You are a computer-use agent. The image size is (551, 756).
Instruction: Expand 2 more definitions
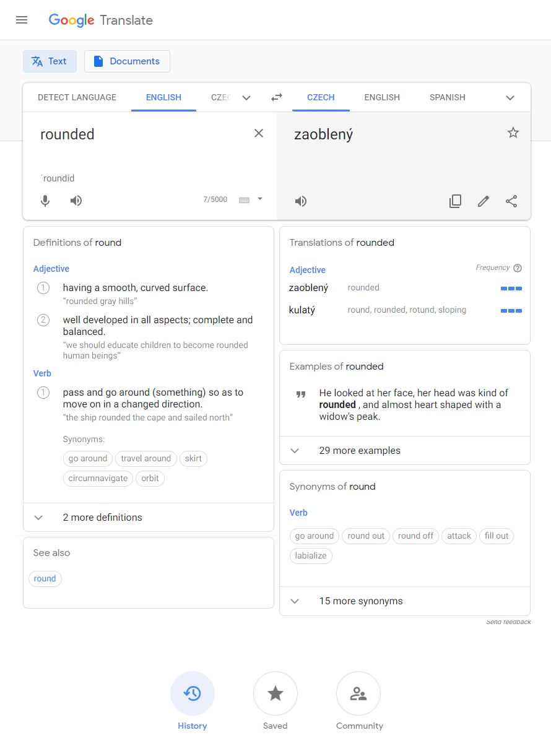coord(102,518)
